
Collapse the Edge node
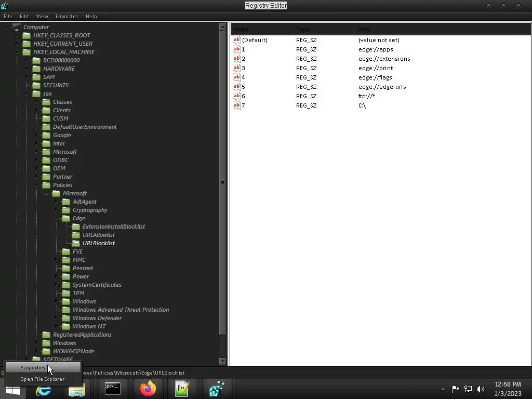tap(56, 219)
